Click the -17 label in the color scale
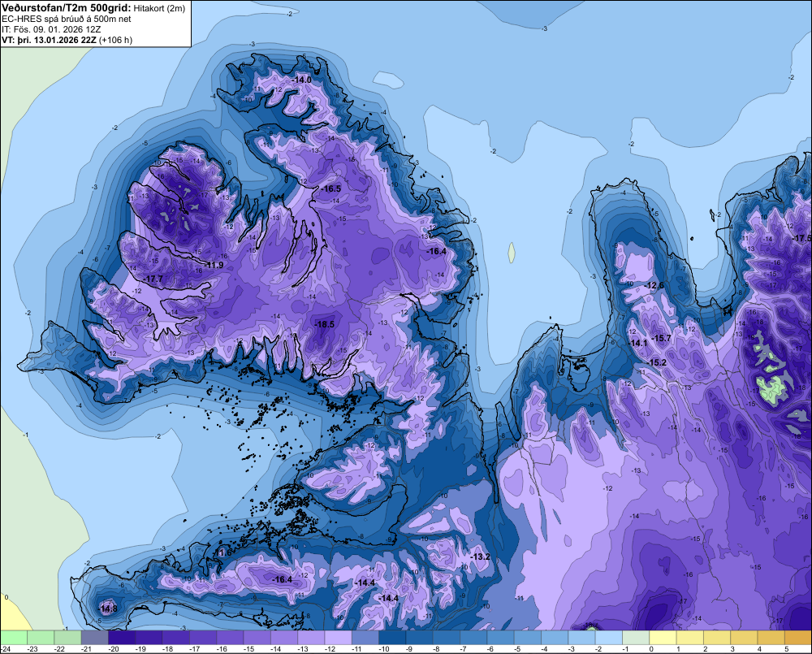The height and width of the screenshot is (654, 812). 194,649
